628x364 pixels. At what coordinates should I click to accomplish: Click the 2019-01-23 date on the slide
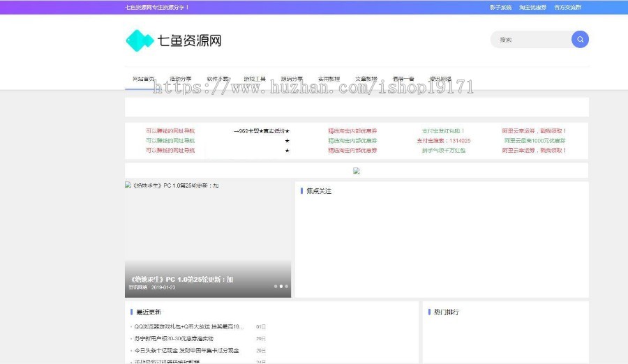pos(163,287)
